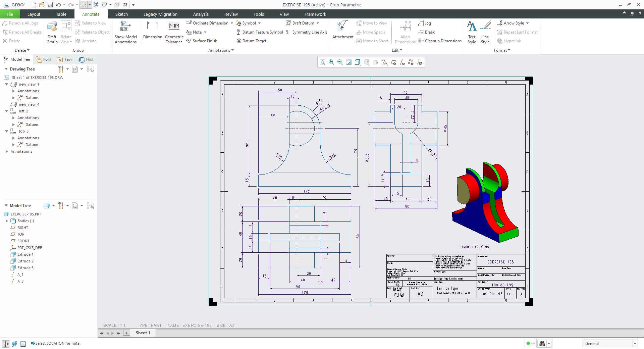Open the Display Style cube icon
The image size is (644, 349).
(358, 62)
